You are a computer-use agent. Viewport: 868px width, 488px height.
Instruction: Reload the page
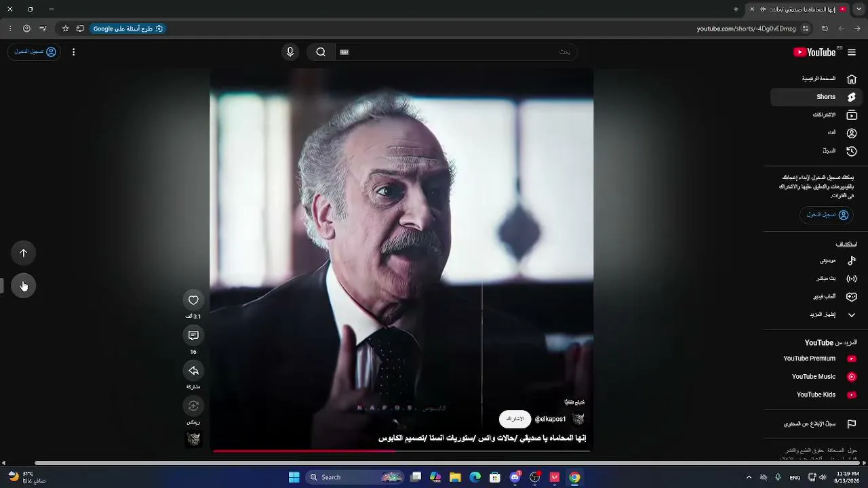coord(825,28)
